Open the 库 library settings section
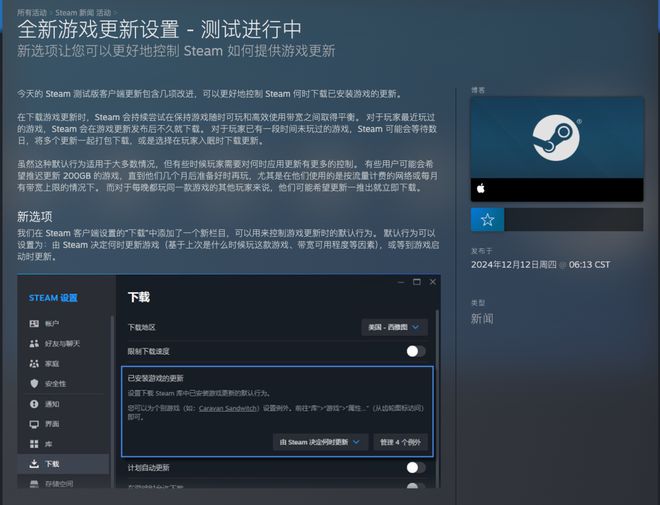Screen dimensions: 660x505 pyautogui.click(x=63, y=444)
